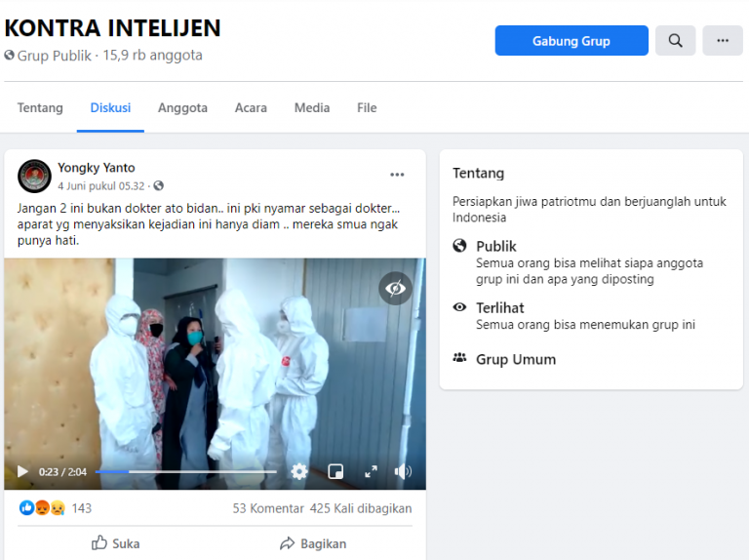This screenshot has width=749, height=560.
Task: Open Yongky Yanto profile name link
Action: pos(96,168)
